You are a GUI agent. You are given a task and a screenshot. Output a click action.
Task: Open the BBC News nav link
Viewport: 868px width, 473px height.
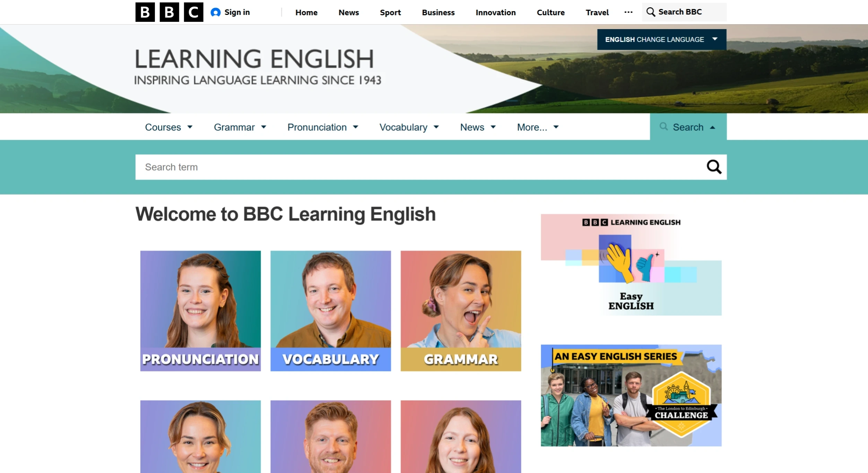[348, 12]
